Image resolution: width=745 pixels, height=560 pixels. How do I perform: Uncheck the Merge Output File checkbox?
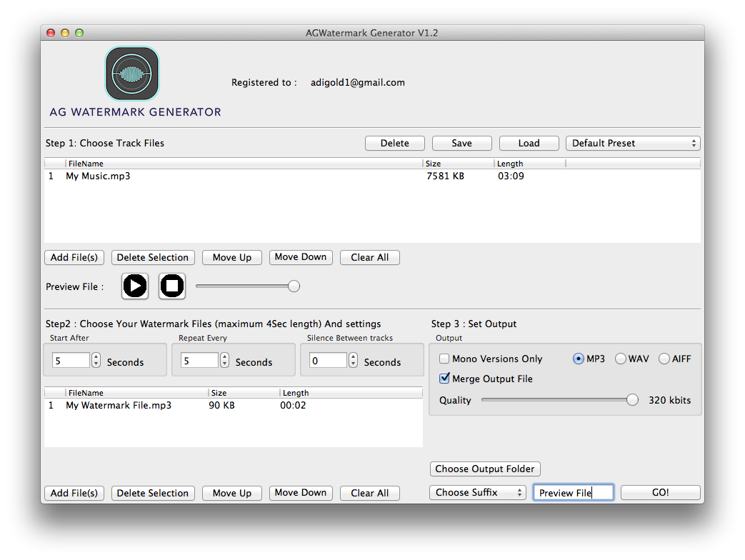[444, 379]
